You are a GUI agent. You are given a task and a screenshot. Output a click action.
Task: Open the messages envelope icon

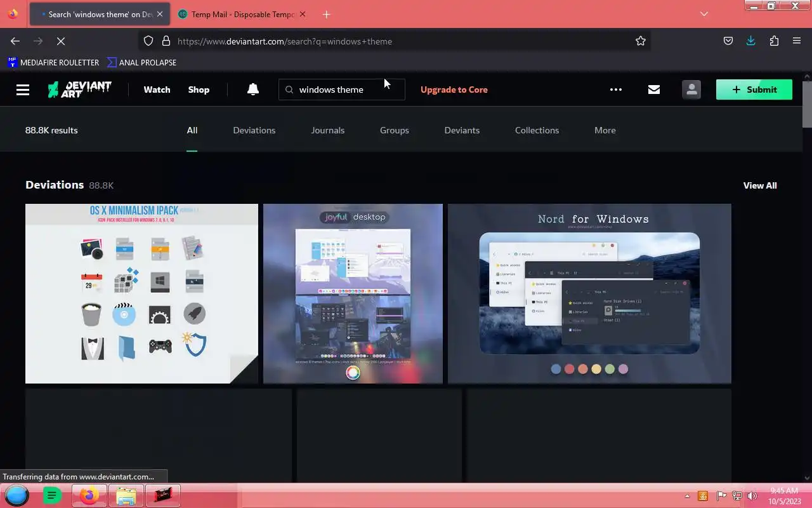(x=653, y=90)
